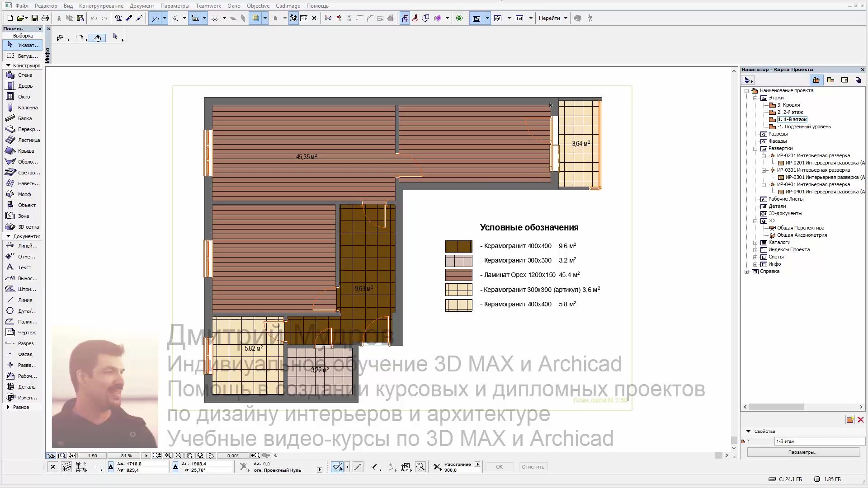868x488 pixels.
Task: Activate the Указатель (Arrow) selection tool
Action: (23, 45)
